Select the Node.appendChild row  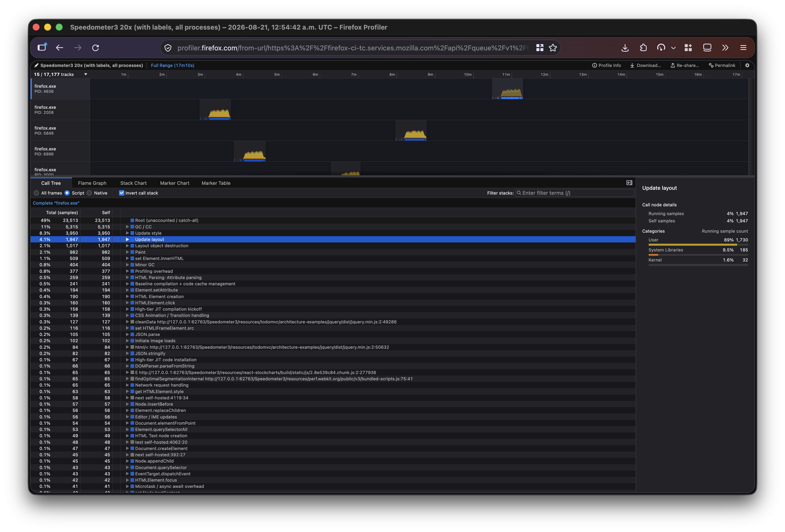pyautogui.click(x=333, y=461)
